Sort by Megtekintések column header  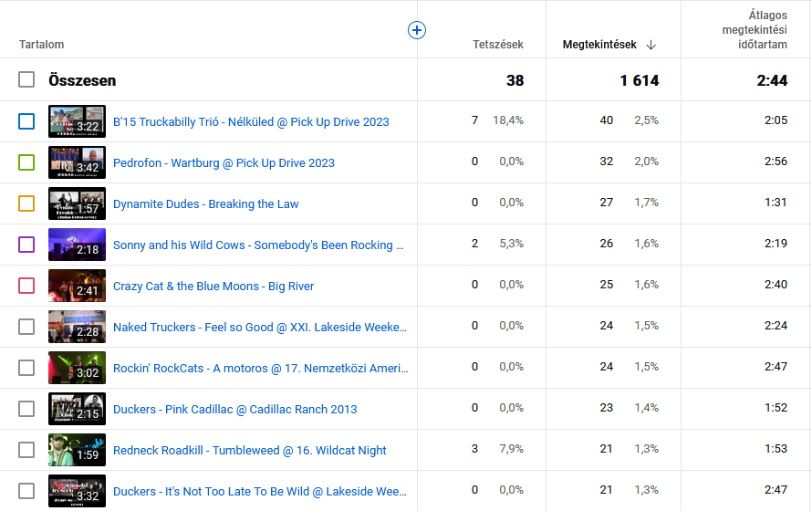click(599, 45)
